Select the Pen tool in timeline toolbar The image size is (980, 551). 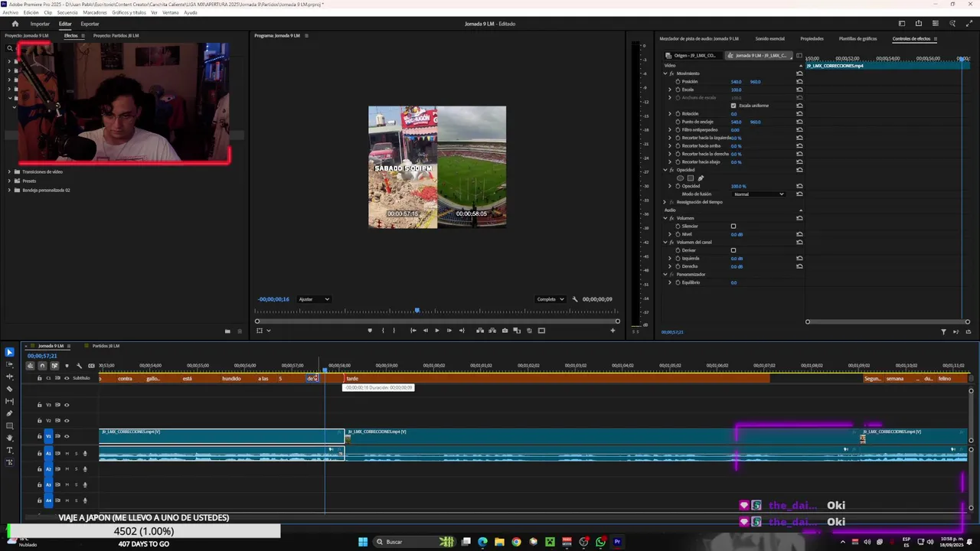(9, 413)
